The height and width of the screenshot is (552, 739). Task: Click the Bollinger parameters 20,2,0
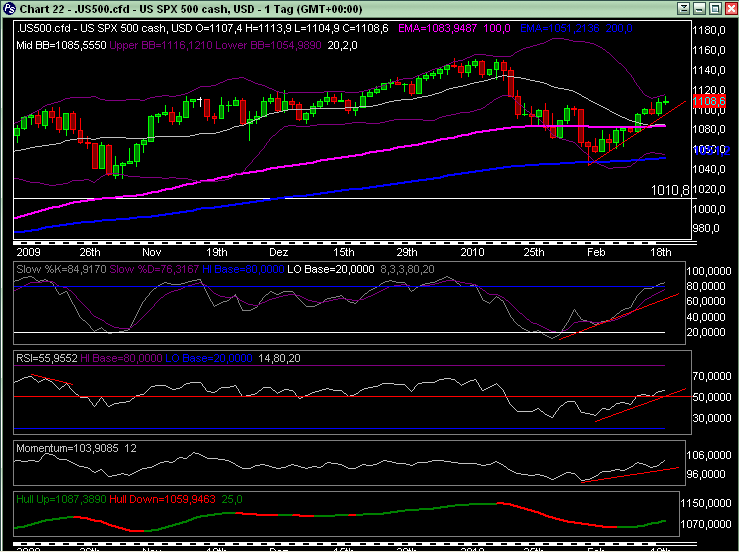coord(342,45)
